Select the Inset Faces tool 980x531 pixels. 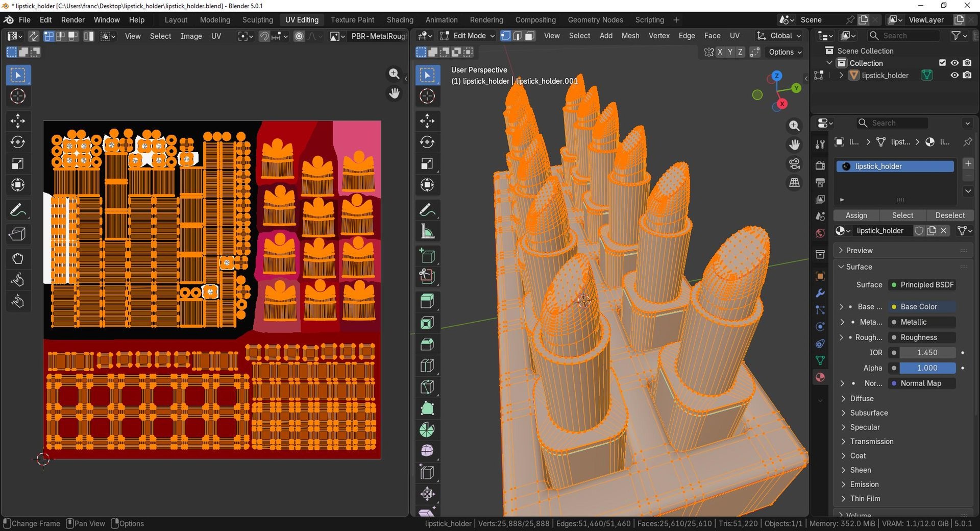point(427,323)
